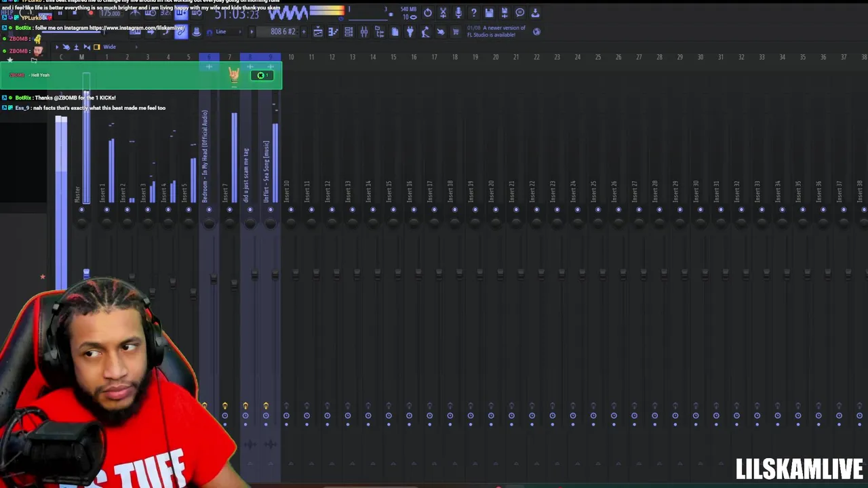
Task: Open the Piano roll view icon
Action: [x=333, y=32]
